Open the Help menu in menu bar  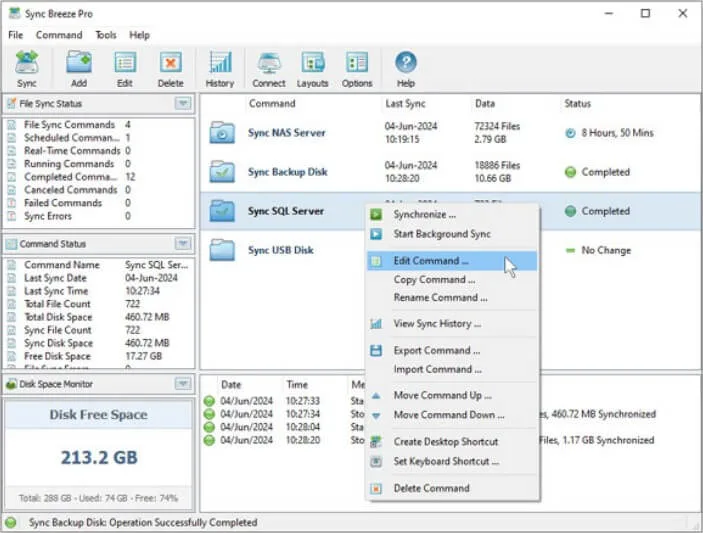point(139,35)
